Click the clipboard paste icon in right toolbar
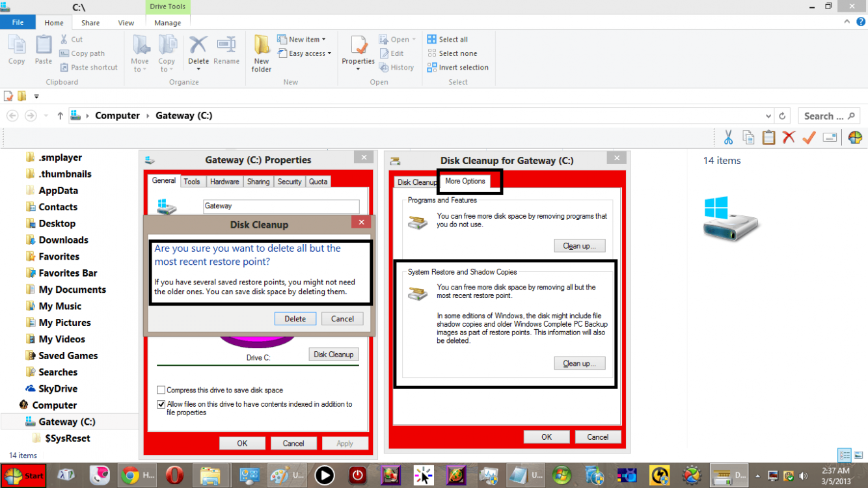Screen dimensions: 868x488 coord(768,137)
